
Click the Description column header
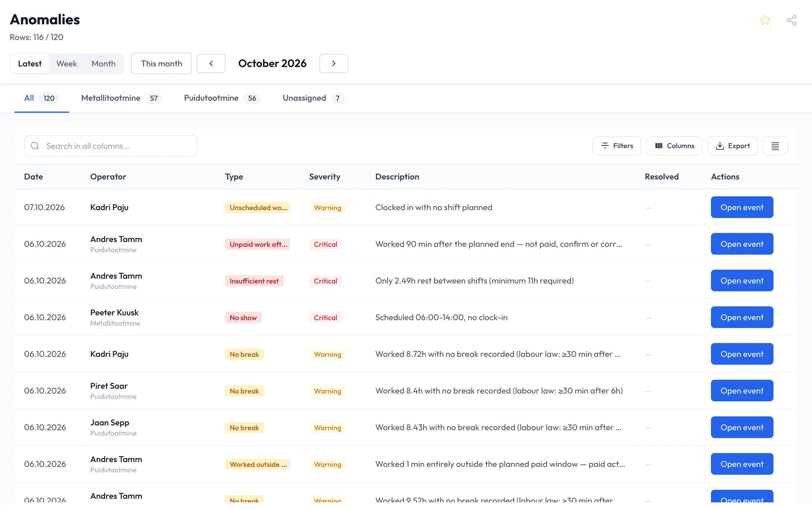(397, 177)
